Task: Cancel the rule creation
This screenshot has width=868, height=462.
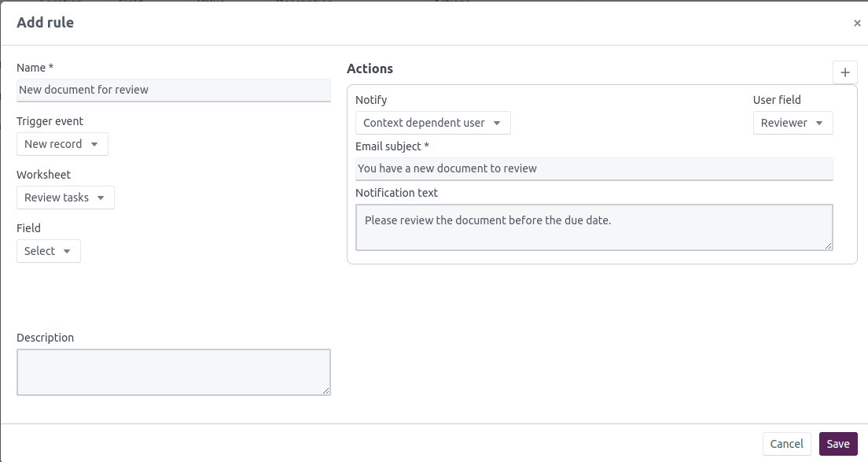Action: (x=786, y=444)
